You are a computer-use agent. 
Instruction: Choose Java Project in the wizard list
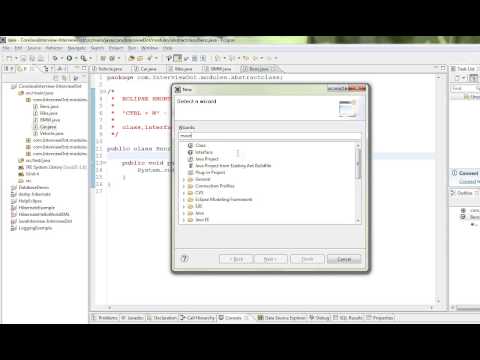click(207, 159)
